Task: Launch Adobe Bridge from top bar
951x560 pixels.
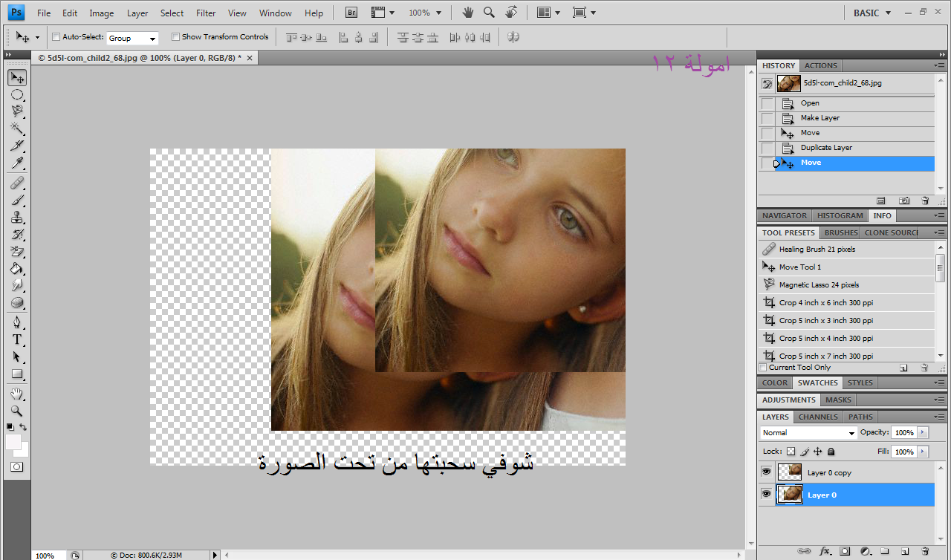Action: 352,13
